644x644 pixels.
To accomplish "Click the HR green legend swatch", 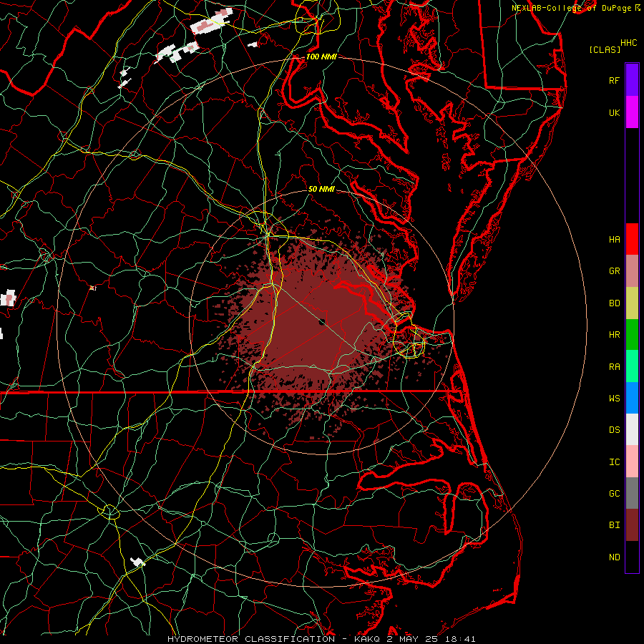I will [x=632, y=335].
